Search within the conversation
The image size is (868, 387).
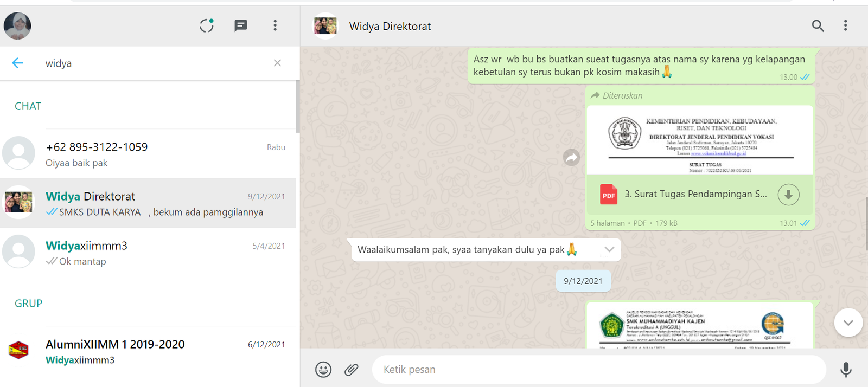[x=818, y=25]
